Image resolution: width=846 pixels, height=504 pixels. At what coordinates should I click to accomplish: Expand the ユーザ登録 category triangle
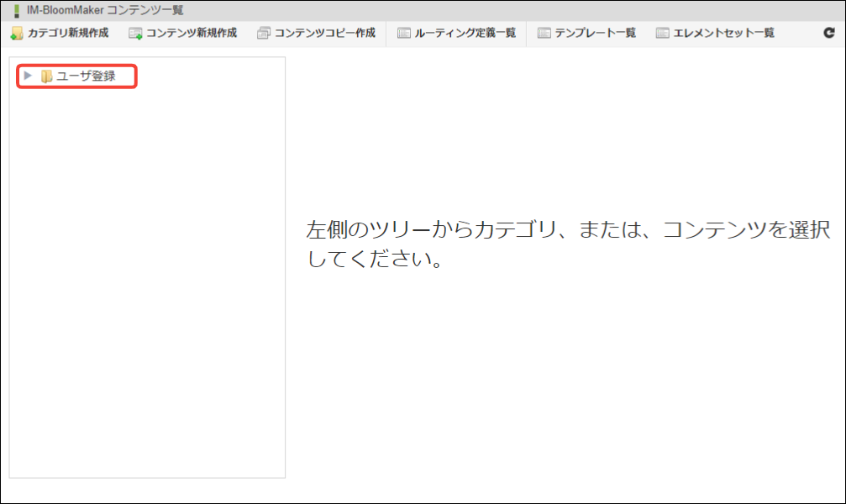28,76
